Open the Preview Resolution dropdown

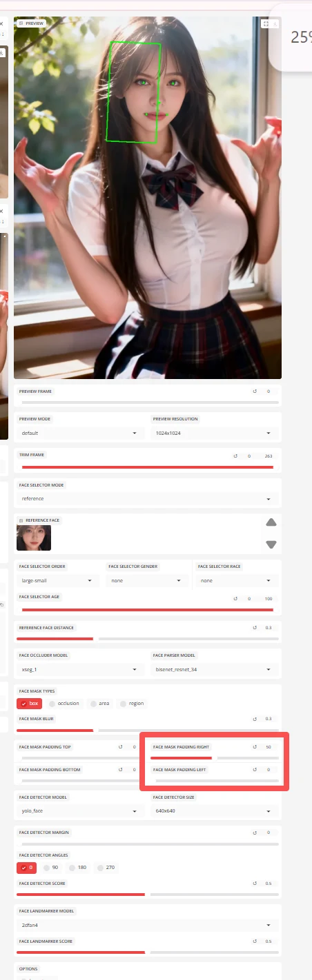click(215, 433)
